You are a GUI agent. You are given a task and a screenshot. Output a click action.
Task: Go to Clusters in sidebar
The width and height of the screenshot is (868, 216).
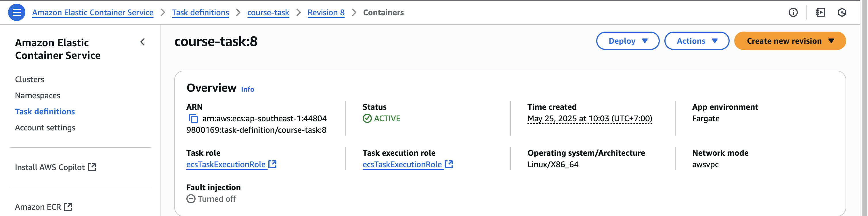30,79
